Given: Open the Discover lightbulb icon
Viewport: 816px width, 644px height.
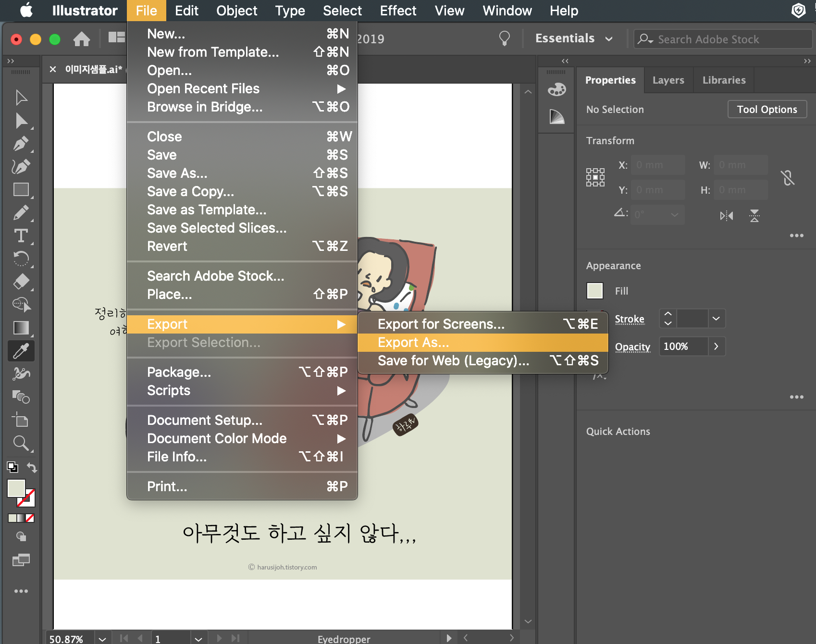Looking at the screenshot, I should [505, 38].
